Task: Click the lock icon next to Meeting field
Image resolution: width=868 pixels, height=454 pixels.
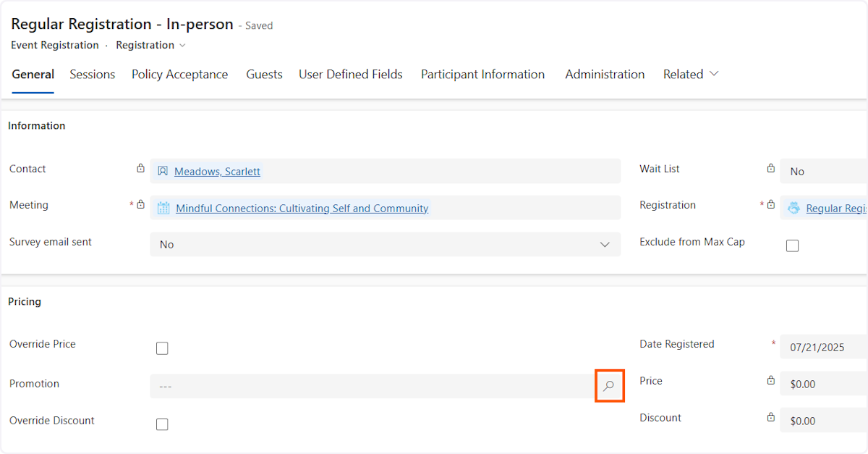Action: click(x=142, y=203)
